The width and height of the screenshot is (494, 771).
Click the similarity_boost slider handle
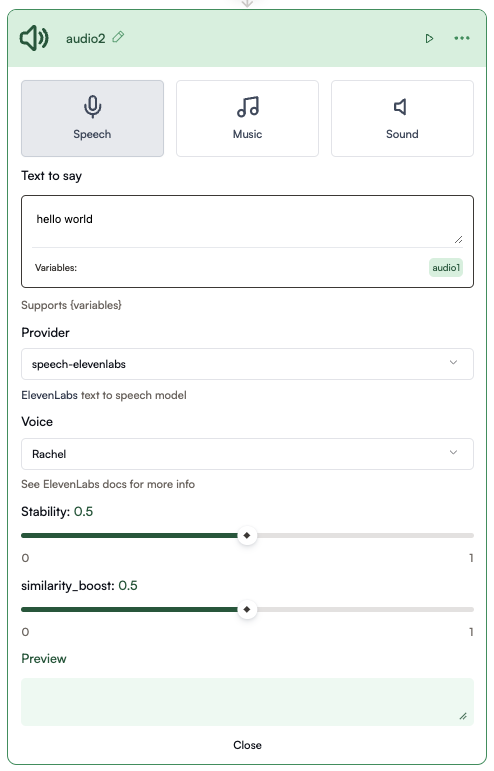(x=247, y=609)
